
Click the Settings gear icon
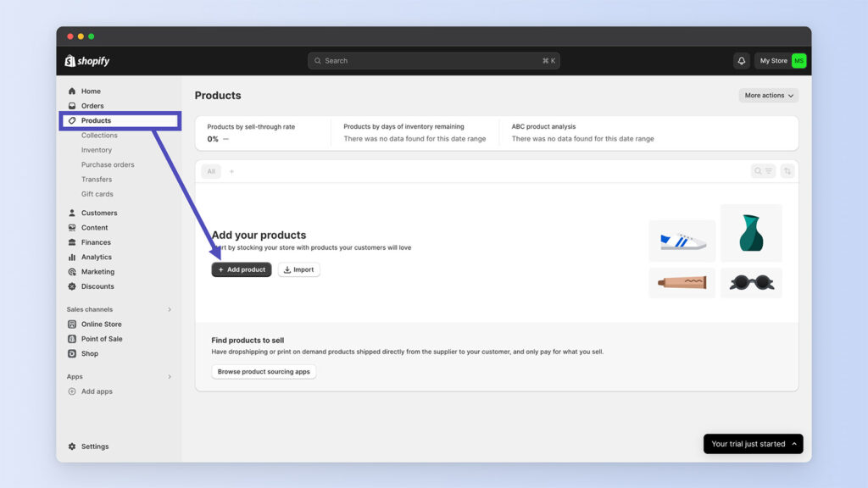coord(72,446)
